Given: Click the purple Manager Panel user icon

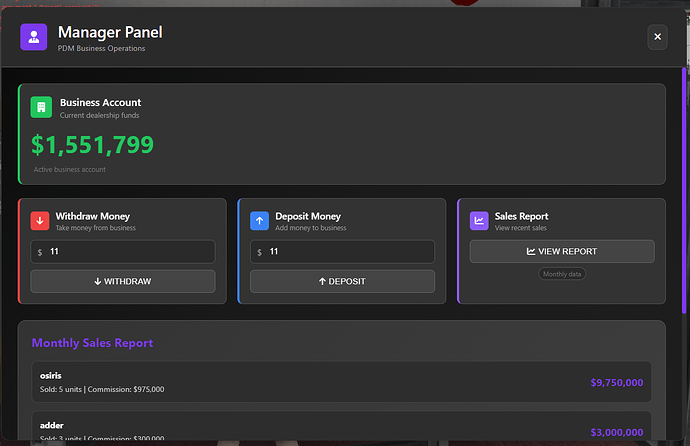Looking at the screenshot, I should [x=34, y=38].
